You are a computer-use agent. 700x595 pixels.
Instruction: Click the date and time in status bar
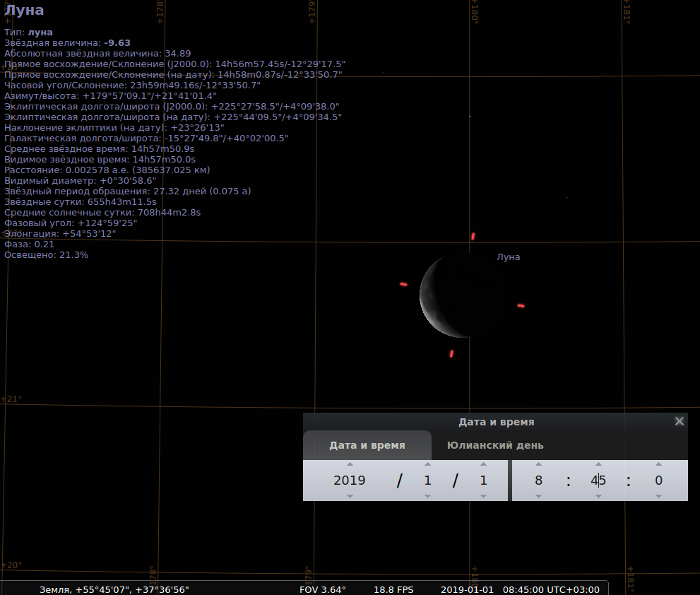[x=520, y=589]
